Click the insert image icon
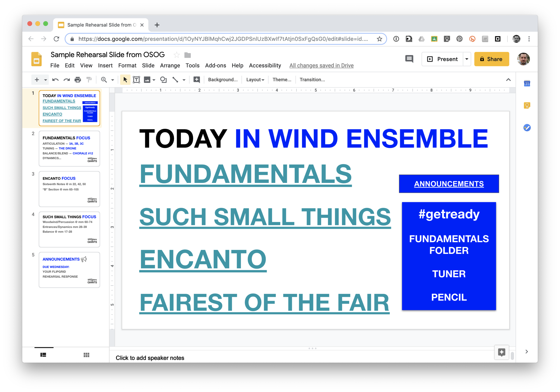The height and width of the screenshot is (392, 560). click(x=147, y=80)
